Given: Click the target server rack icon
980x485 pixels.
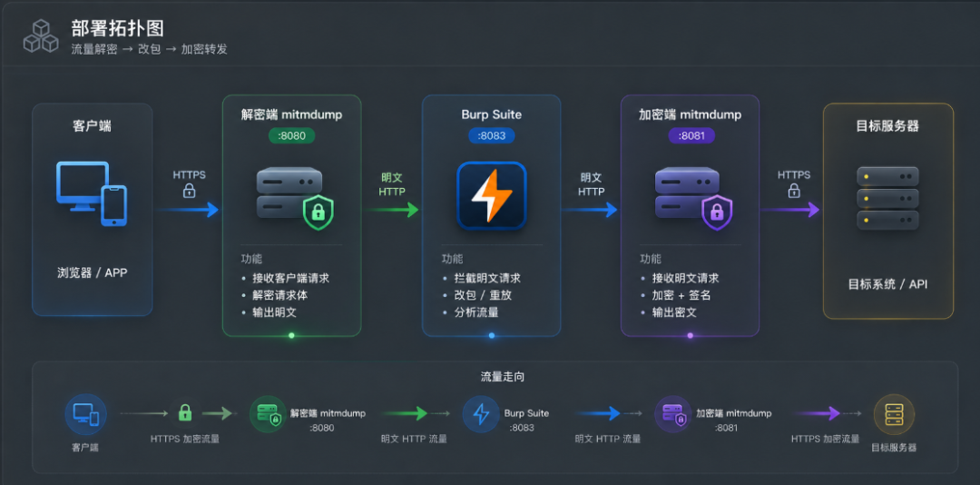Looking at the screenshot, I should click(887, 198).
